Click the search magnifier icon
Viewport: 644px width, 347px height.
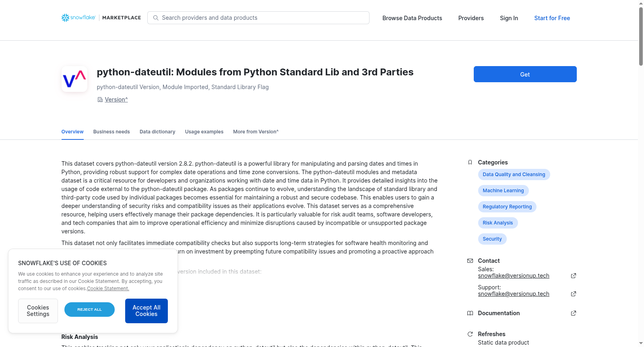[x=156, y=18]
